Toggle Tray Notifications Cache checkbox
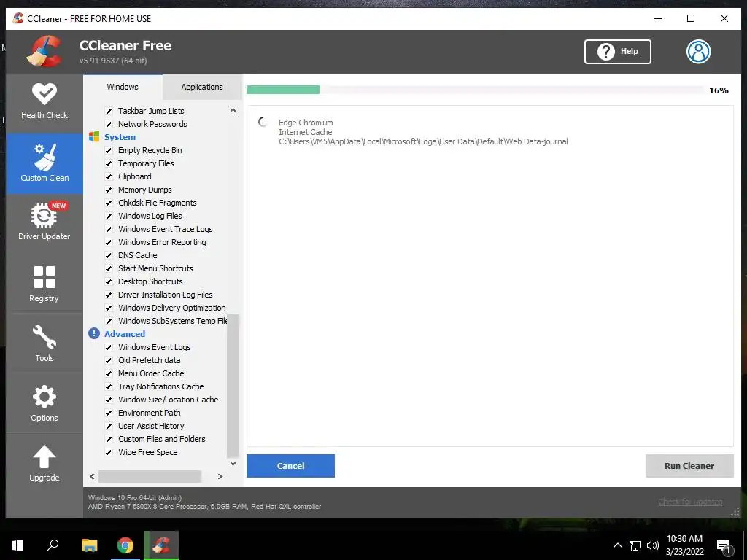 tap(109, 386)
